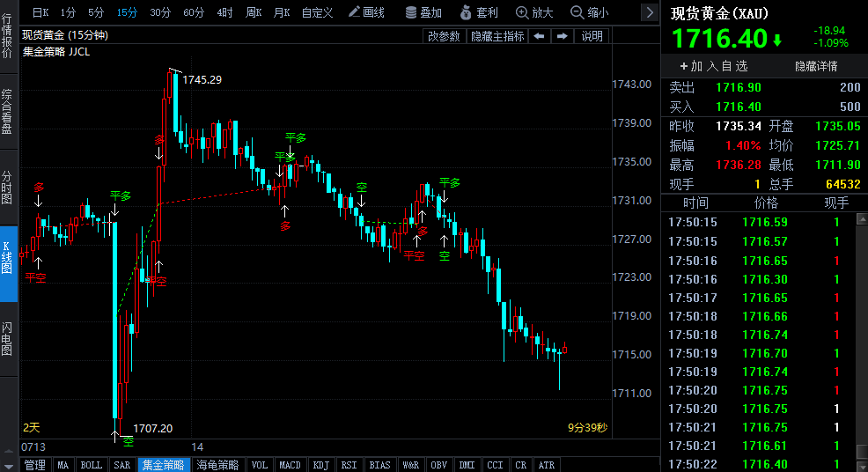Image resolution: width=868 pixels, height=472 pixels.
Task: Click the current price 1716.40 headline
Action: point(719,39)
